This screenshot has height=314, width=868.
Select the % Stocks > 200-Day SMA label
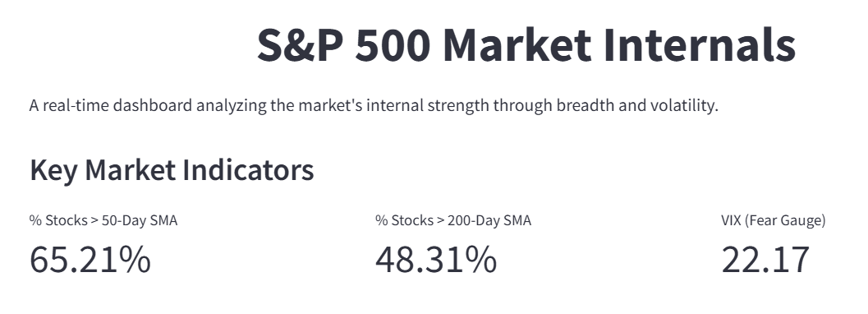click(x=452, y=220)
